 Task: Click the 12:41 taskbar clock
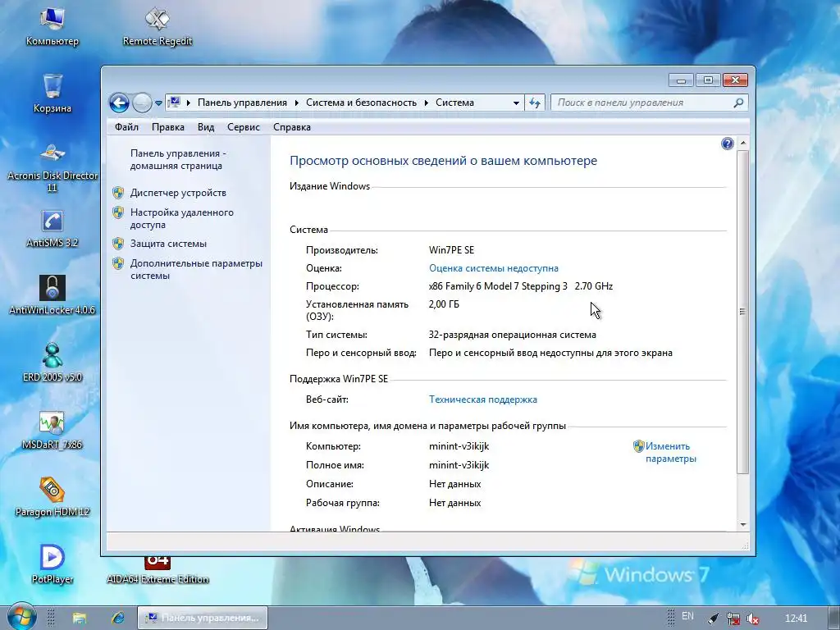click(x=796, y=619)
